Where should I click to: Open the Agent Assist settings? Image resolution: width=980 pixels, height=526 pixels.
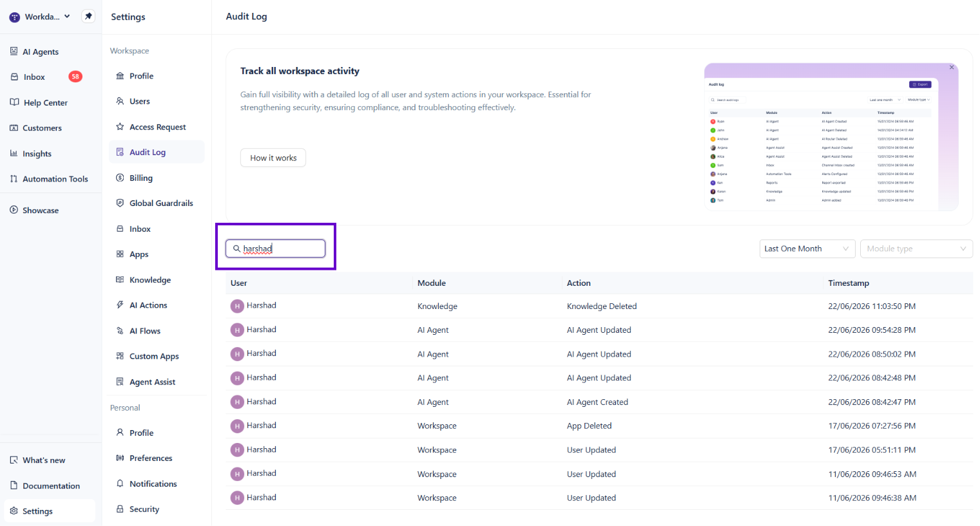pos(152,382)
